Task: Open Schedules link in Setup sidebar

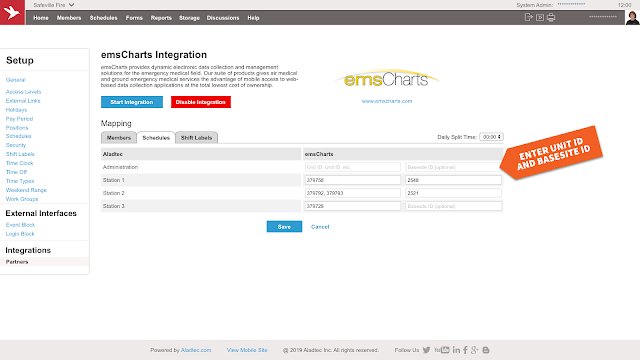Action: (18, 136)
